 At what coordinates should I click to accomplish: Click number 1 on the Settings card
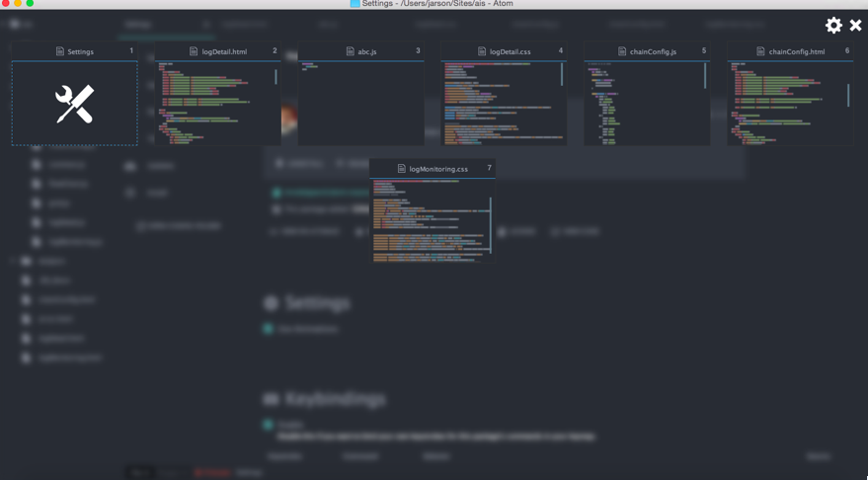(x=131, y=50)
